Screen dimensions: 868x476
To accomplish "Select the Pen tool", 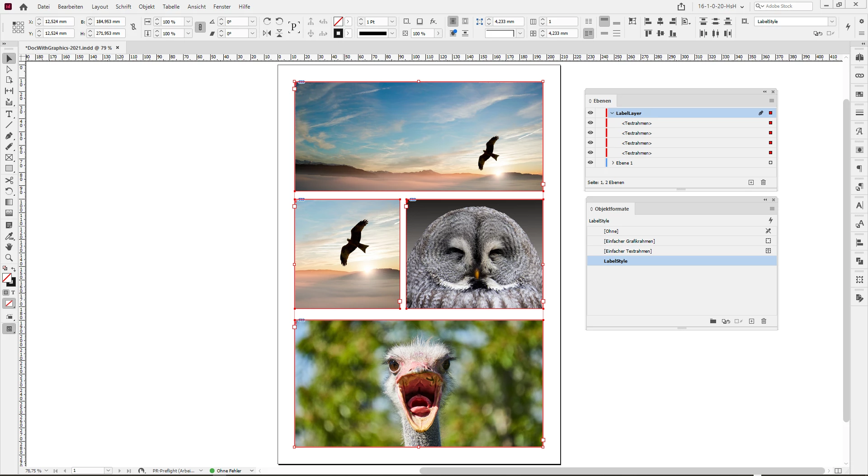I will pyautogui.click(x=9, y=136).
